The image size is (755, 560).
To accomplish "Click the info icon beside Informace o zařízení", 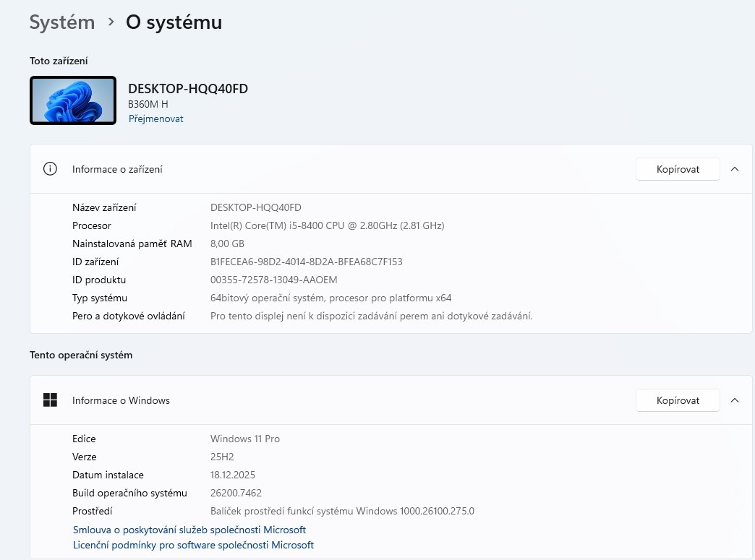I will (x=50, y=168).
